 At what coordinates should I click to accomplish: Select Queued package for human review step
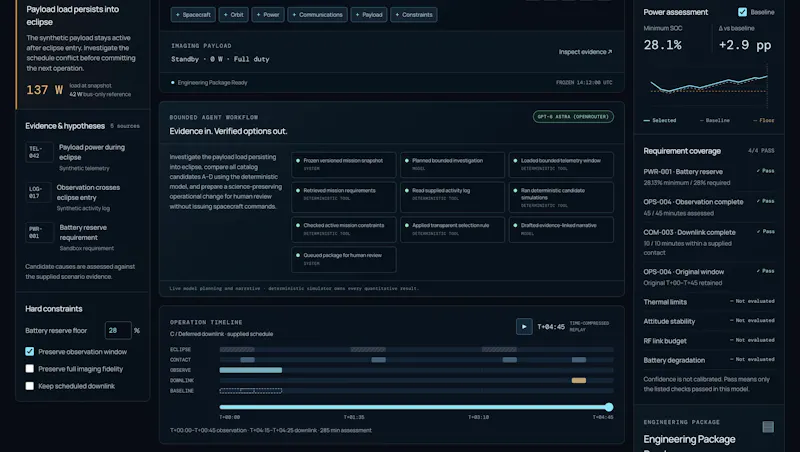coord(343,259)
